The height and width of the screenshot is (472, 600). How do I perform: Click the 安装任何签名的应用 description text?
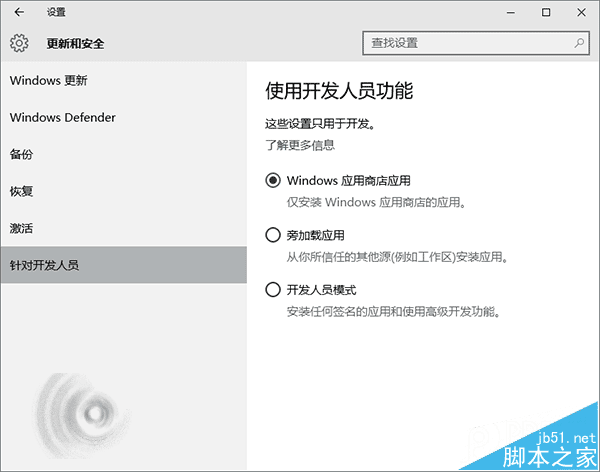[393, 311]
